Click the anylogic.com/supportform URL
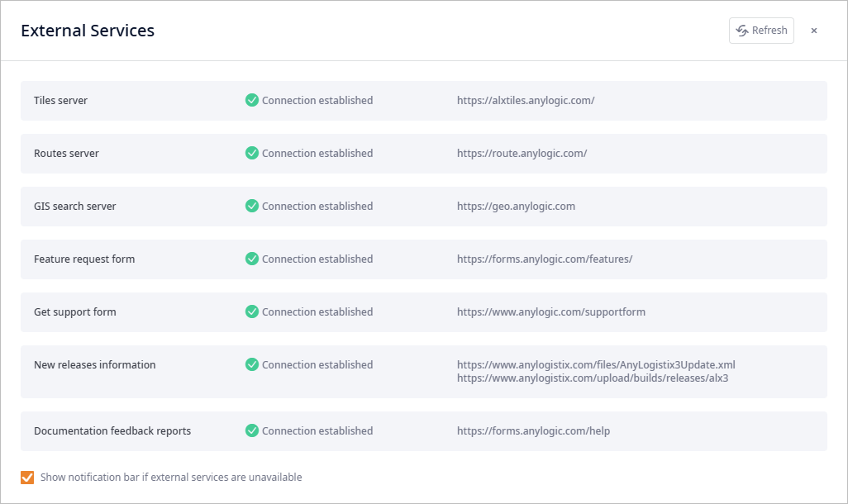The image size is (848, 504). [x=551, y=311]
